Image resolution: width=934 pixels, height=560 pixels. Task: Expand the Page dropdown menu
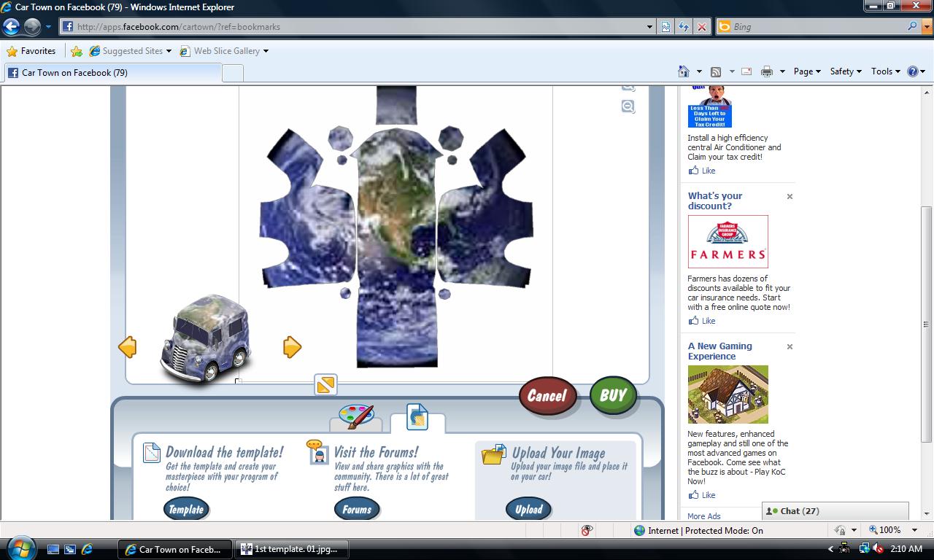click(x=807, y=71)
